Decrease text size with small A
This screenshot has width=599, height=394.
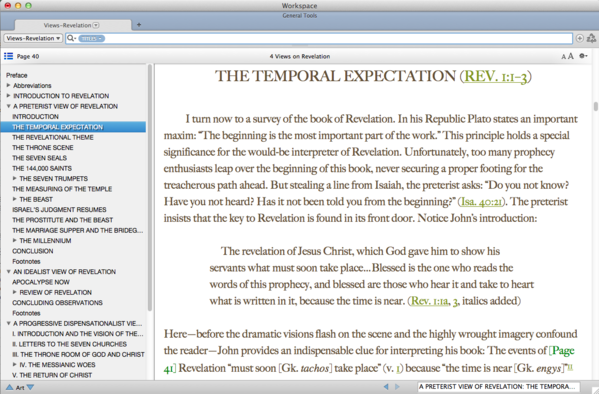click(563, 57)
